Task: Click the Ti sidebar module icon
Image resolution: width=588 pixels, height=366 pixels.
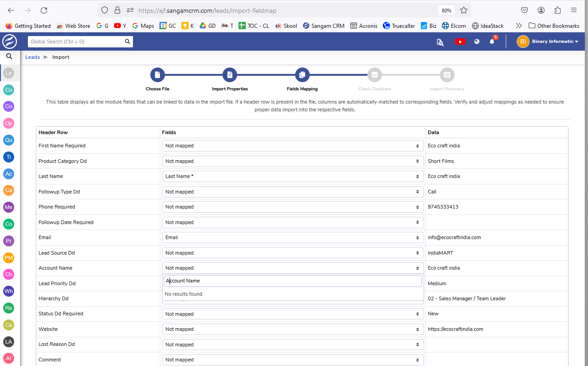Action: coord(8,157)
